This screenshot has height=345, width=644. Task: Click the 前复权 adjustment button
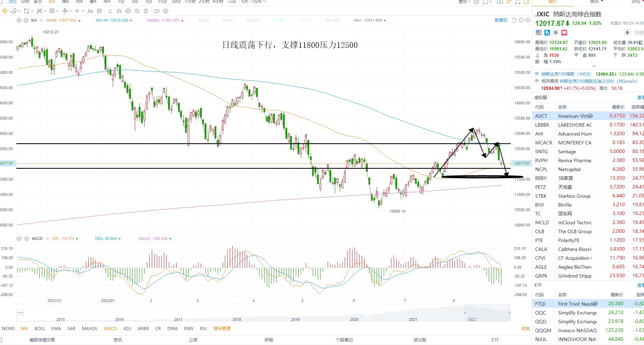[501, 20]
